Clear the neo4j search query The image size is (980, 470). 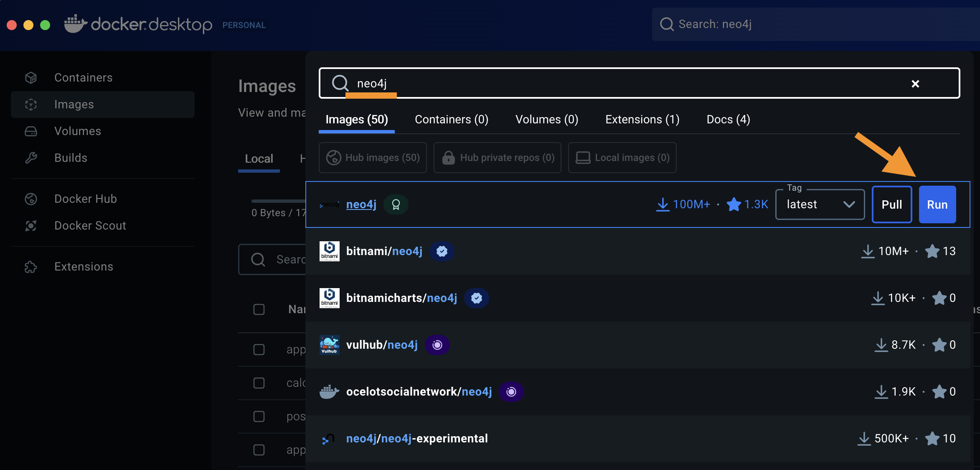tap(915, 83)
